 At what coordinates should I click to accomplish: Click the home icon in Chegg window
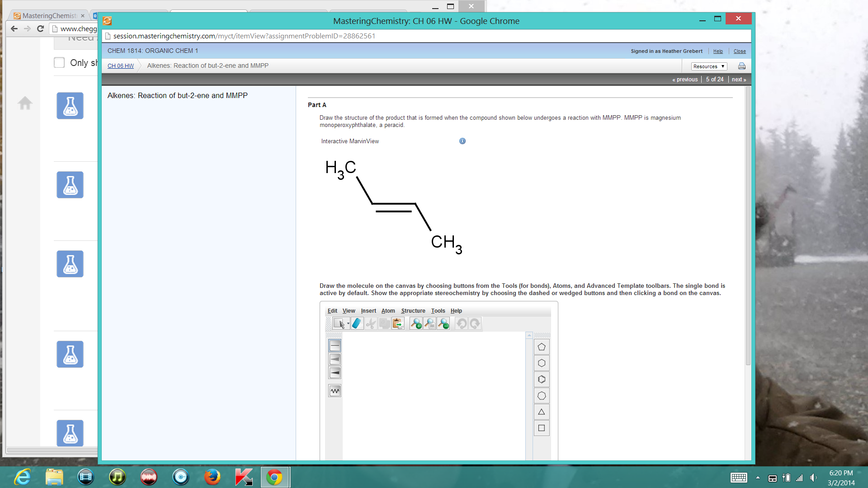click(x=25, y=103)
